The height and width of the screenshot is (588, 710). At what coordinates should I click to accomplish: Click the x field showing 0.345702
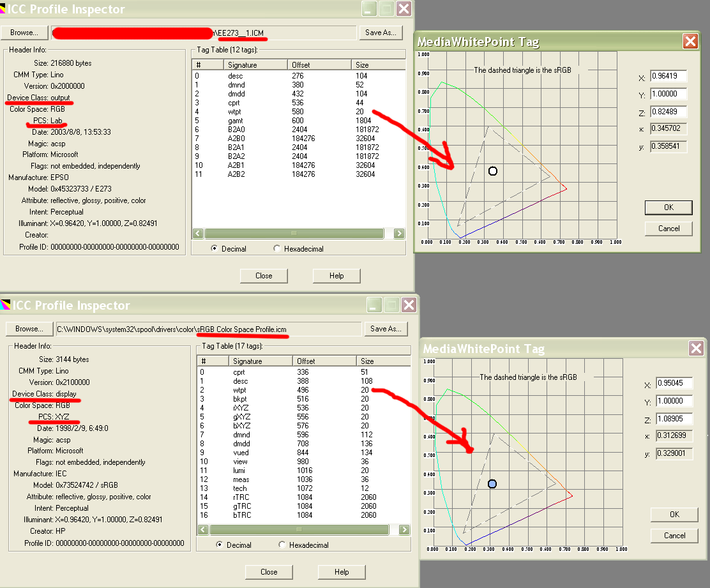pyautogui.click(x=668, y=128)
